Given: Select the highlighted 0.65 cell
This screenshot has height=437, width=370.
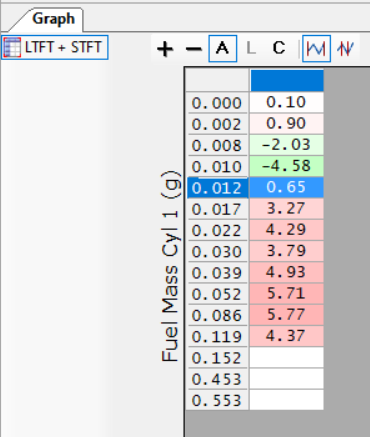Looking at the screenshot, I should 287,187.
